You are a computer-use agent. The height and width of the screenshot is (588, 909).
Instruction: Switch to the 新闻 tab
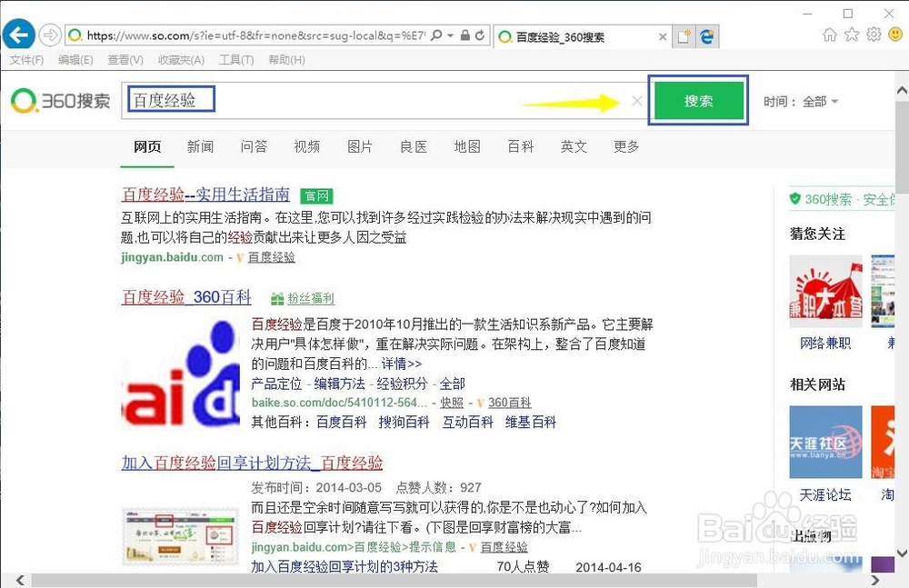click(201, 146)
